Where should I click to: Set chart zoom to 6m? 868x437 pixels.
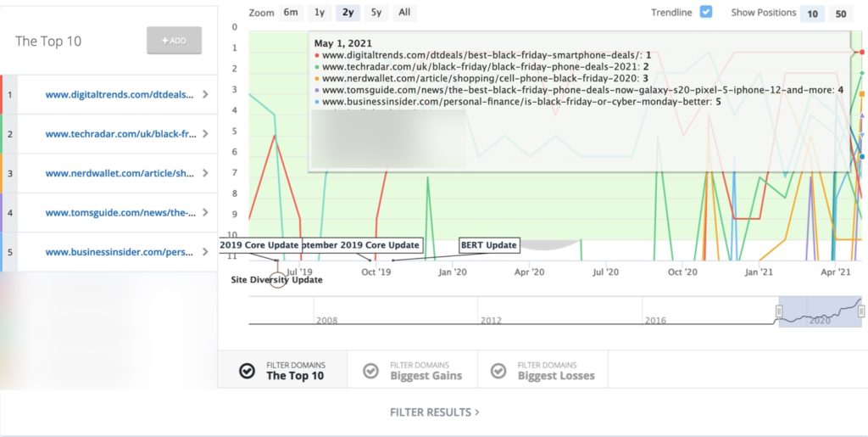coord(291,12)
